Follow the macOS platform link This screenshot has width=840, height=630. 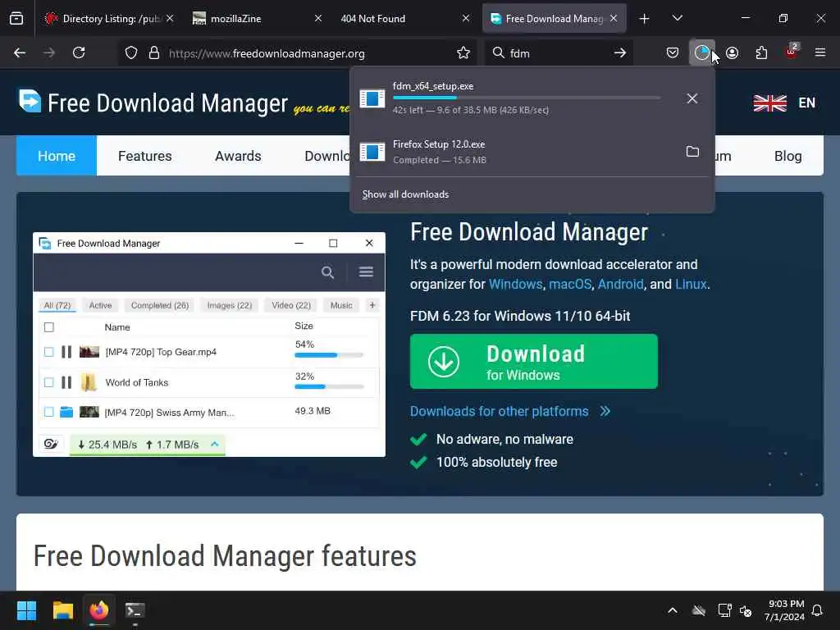[x=570, y=284]
